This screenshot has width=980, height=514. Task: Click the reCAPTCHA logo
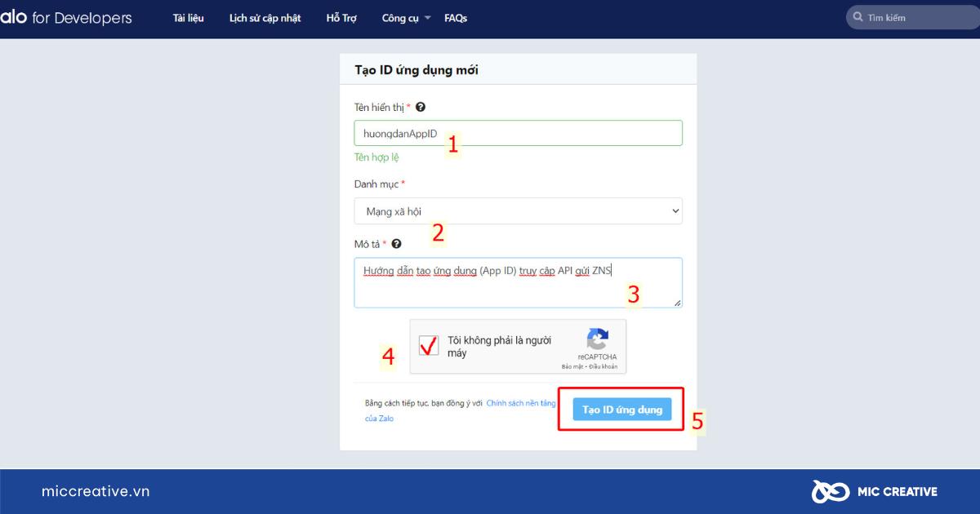click(598, 339)
